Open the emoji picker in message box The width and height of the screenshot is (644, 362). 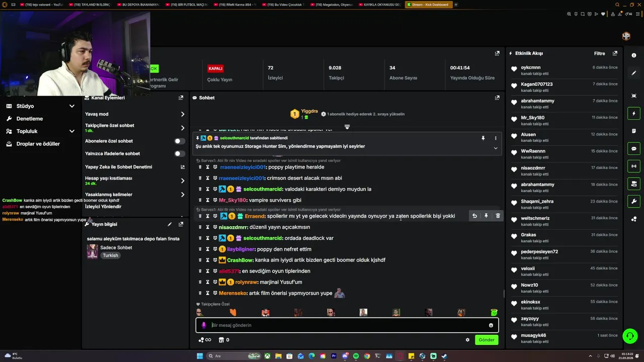[x=491, y=325]
